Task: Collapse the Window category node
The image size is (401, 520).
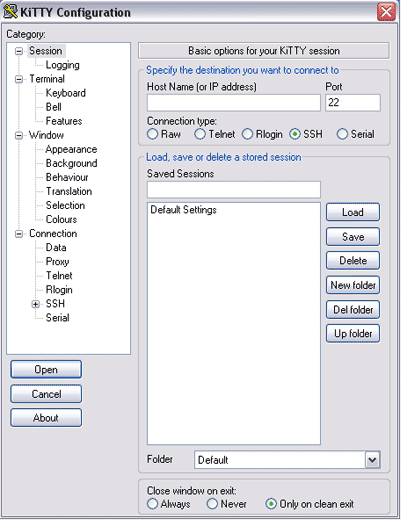Action: (19, 135)
